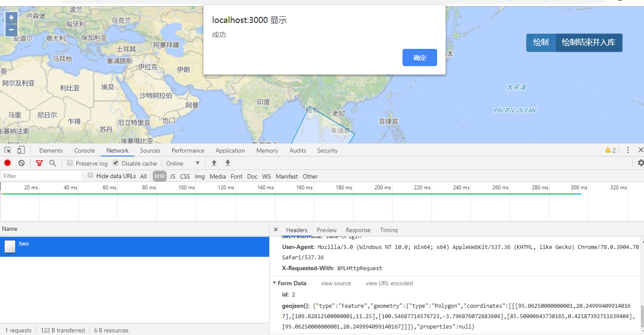
Task: Activate the inspect element picker icon
Action: tap(8, 150)
